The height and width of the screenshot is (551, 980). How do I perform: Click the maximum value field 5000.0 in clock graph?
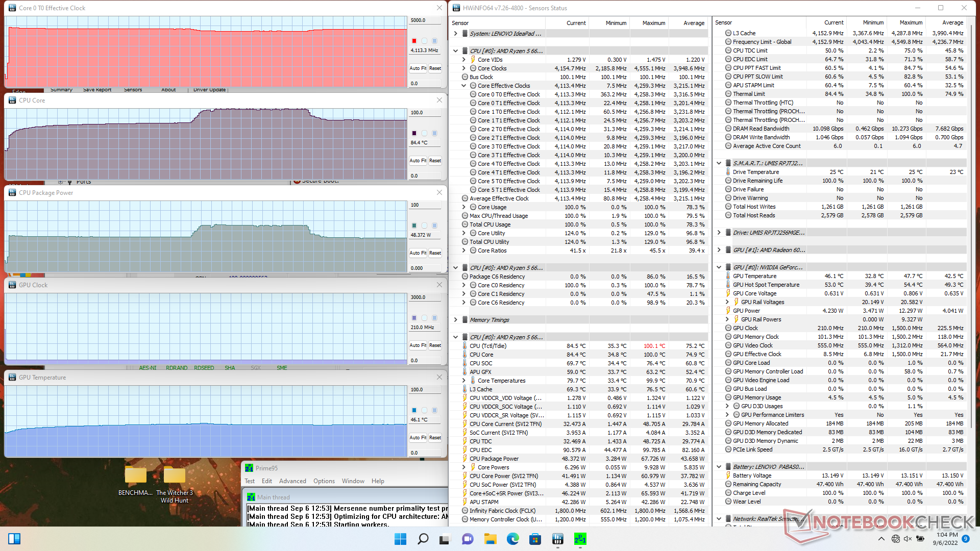click(425, 20)
